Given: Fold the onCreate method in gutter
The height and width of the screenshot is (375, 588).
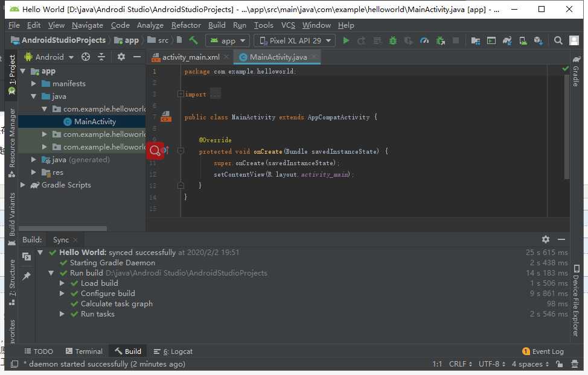Looking at the screenshot, I should point(181,151).
